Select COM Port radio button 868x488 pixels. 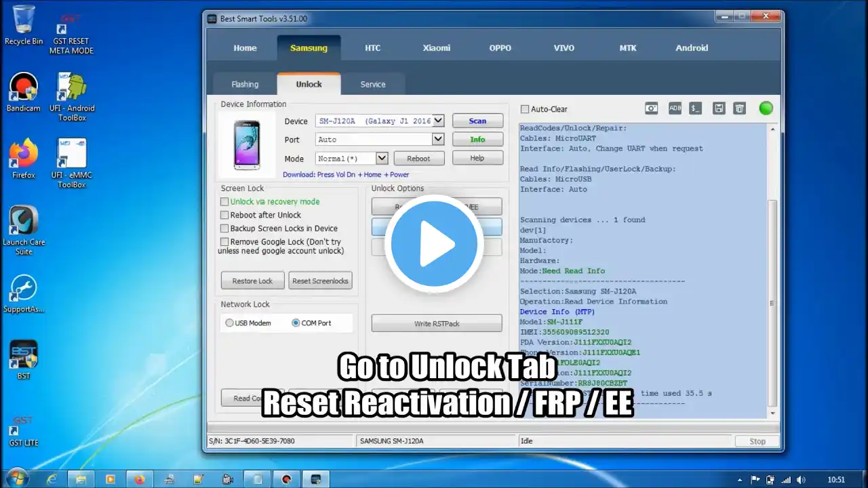[296, 323]
